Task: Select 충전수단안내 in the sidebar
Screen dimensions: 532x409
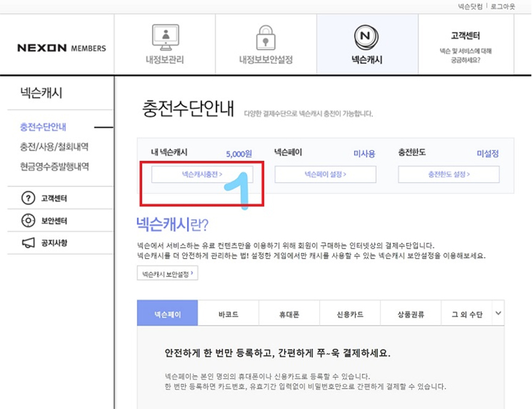Action: point(43,127)
